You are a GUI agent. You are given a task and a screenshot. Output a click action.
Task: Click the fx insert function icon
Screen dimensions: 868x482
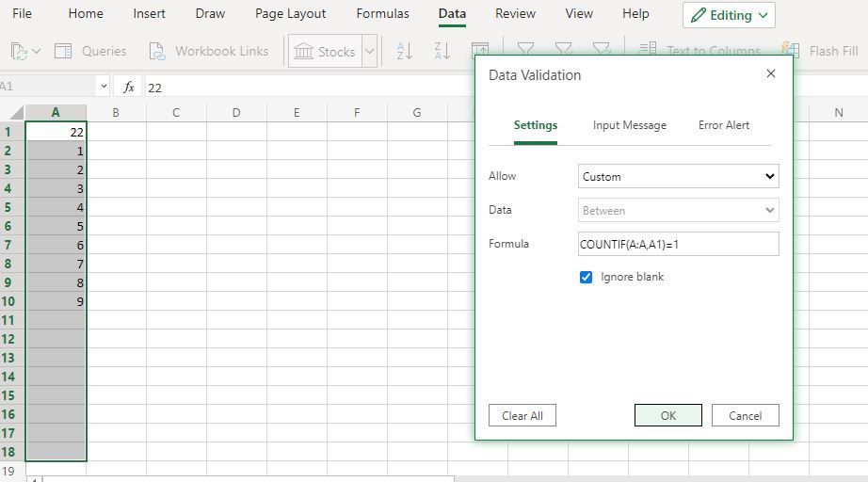pos(128,87)
